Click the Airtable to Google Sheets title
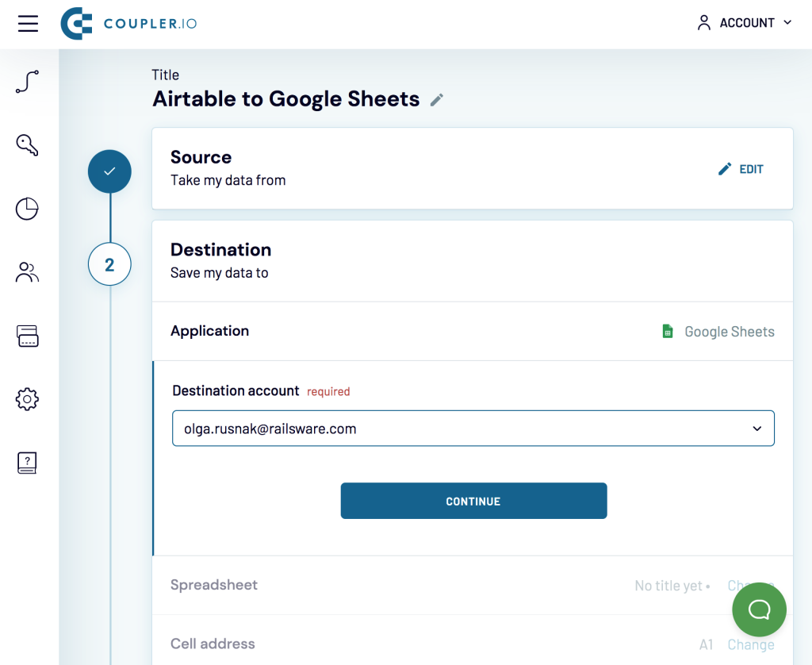Viewport: 812px width, 665px height. tap(285, 99)
